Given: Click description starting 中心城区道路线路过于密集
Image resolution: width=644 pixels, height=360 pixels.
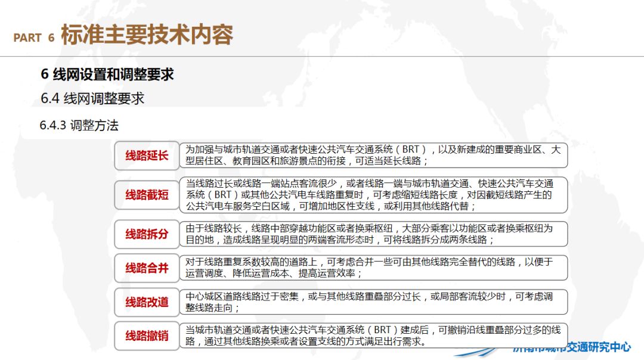Looking at the screenshot, I should point(373,302).
